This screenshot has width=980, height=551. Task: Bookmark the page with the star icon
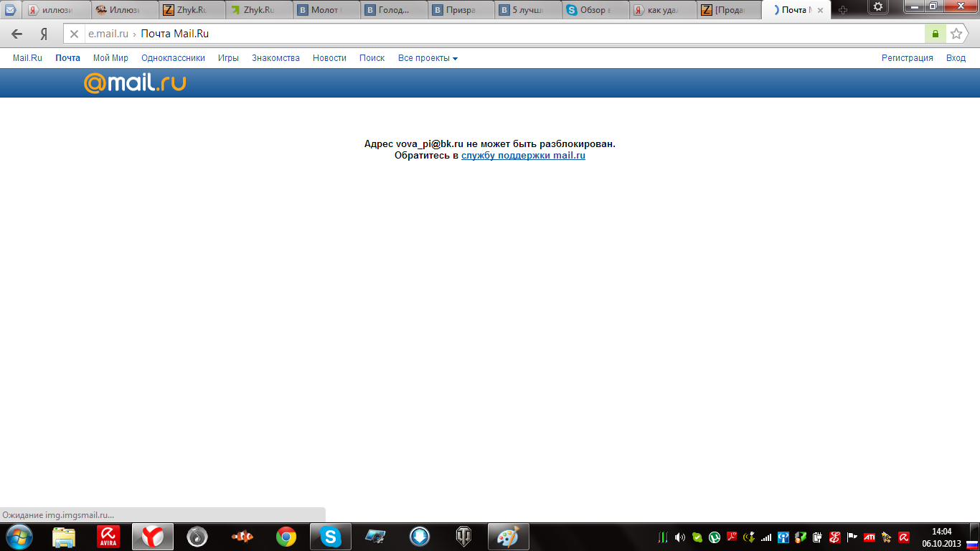click(x=956, y=34)
